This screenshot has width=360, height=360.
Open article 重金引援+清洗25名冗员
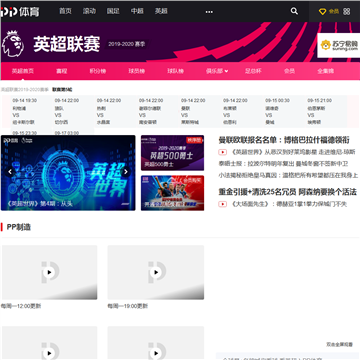(x=287, y=192)
